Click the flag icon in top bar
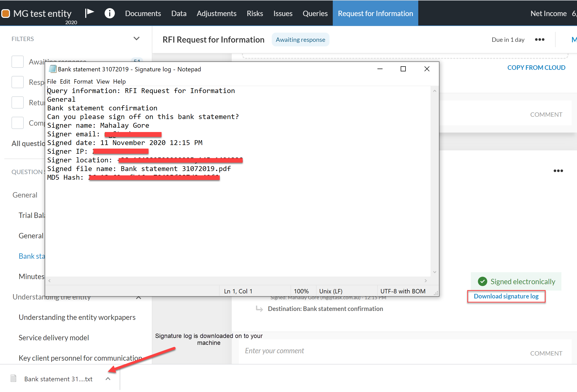This screenshot has height=392, width=577. pyautogui.click(x=89, y=13)
